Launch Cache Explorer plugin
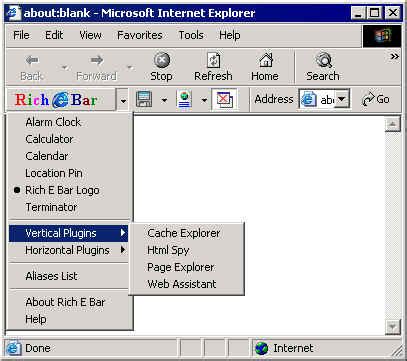Screen dimensions: 407x361 [187, 233]
